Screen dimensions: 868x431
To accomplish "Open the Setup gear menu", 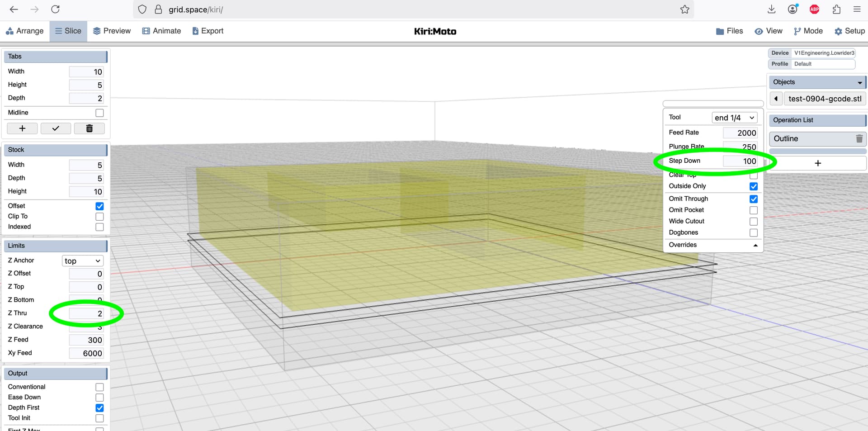I will pos(849,31).
